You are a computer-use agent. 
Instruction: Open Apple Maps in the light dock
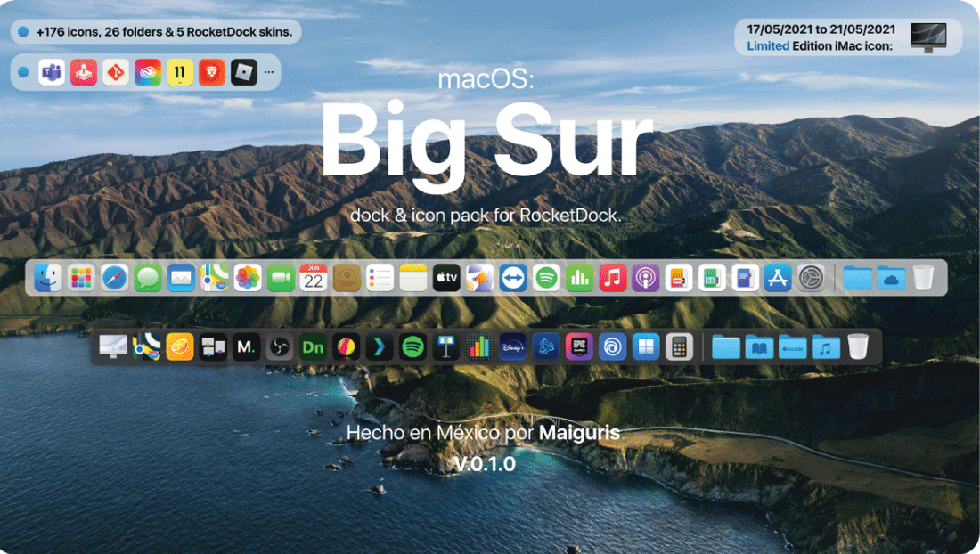point(215,278)
